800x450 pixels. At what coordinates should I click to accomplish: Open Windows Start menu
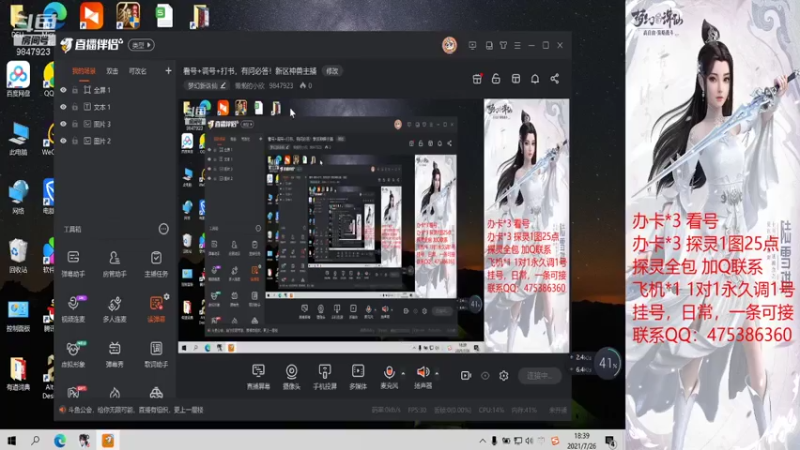tap(11, 440)
